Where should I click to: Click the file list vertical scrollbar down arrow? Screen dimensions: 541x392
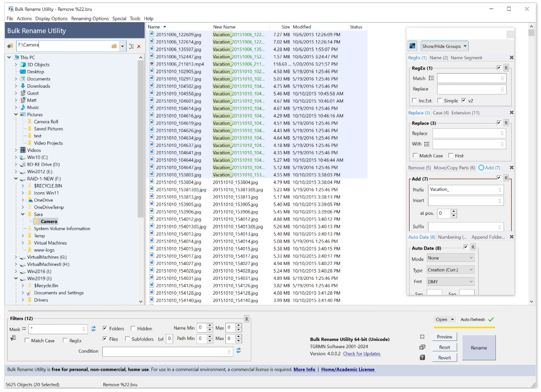532,301
